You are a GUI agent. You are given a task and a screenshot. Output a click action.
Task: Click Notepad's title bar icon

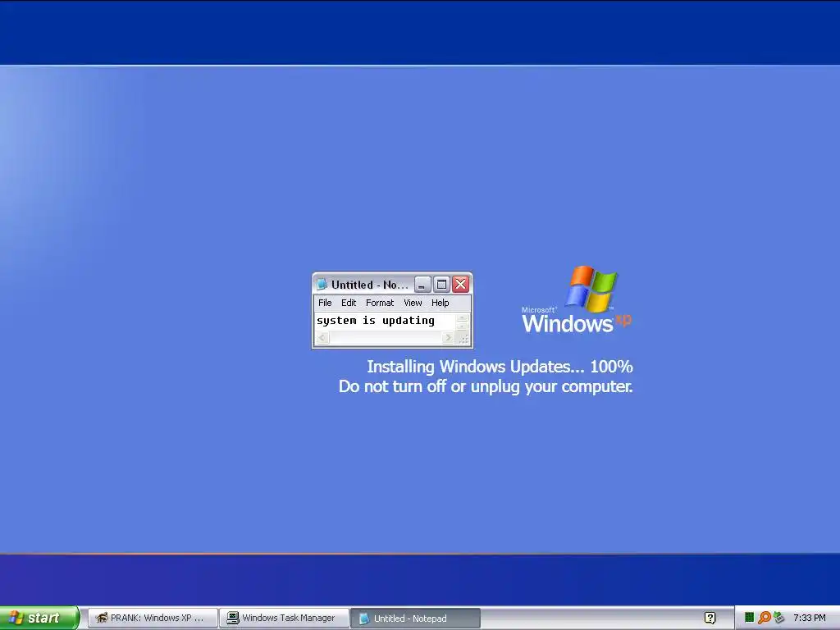coord(322,285)
